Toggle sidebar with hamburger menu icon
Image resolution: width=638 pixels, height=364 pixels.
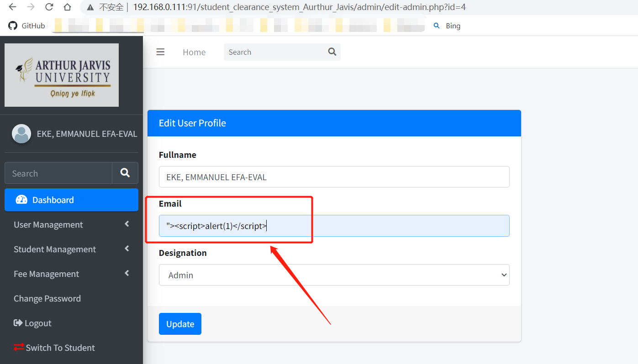click(x=160, y=52)
